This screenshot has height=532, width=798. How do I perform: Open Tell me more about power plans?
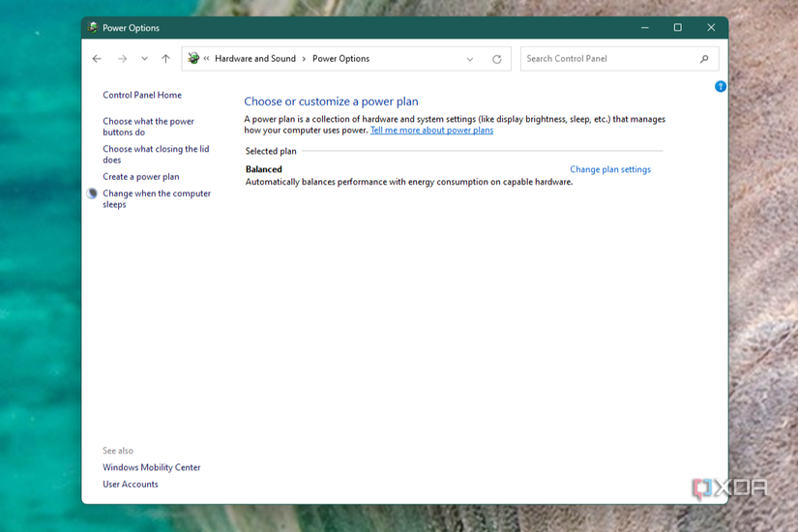[431, 131]
